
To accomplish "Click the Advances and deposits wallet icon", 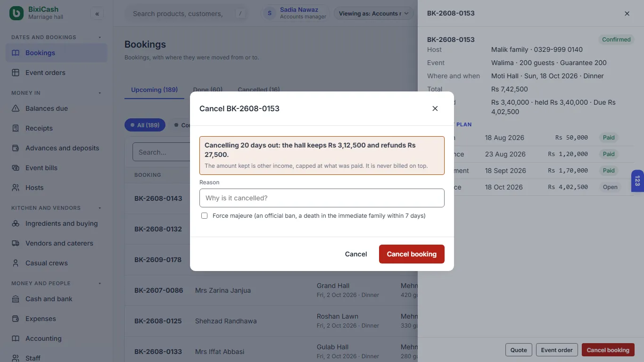I will [16, 148].
